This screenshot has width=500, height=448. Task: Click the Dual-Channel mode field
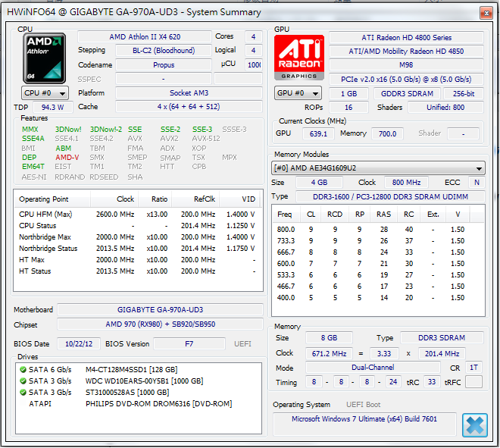point(373,368)
